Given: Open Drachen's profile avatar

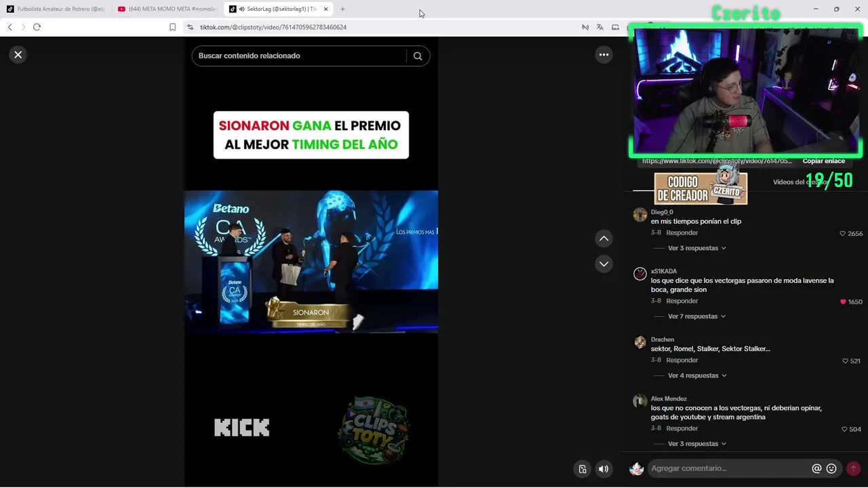Looking at the screenshot, I should (640, 342).
